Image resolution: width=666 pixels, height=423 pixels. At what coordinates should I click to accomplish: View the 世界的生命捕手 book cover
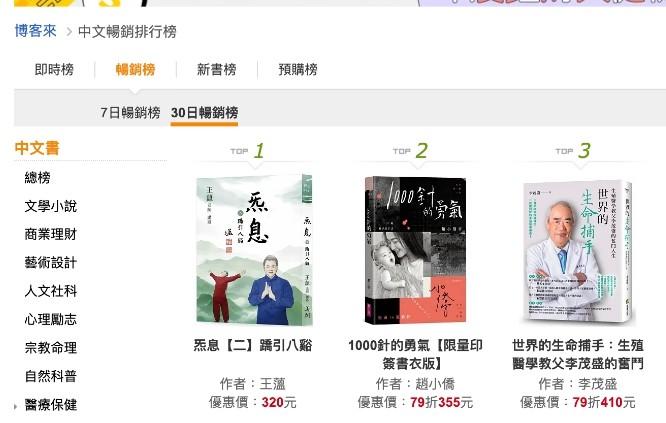point(578,252)
